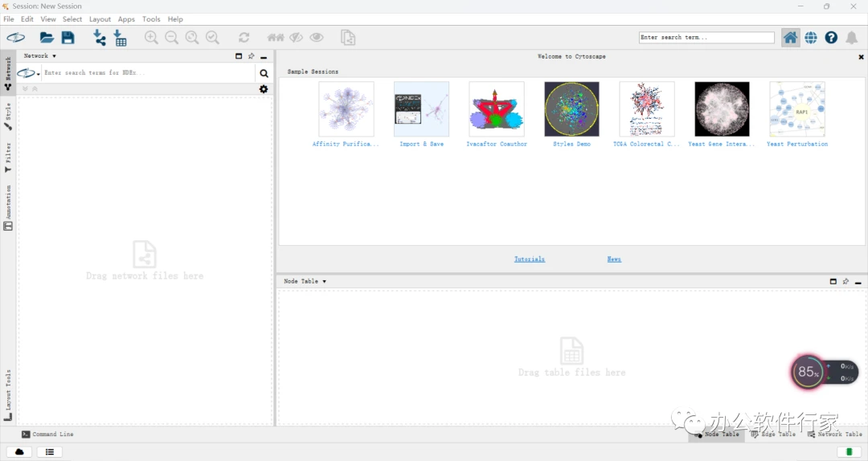Open the File menu
The image size is (868, 461).
coord(9,18)
